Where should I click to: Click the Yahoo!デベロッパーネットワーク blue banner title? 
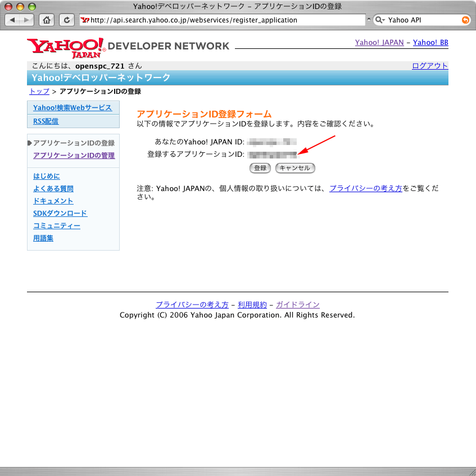click(x=101, y=78)
